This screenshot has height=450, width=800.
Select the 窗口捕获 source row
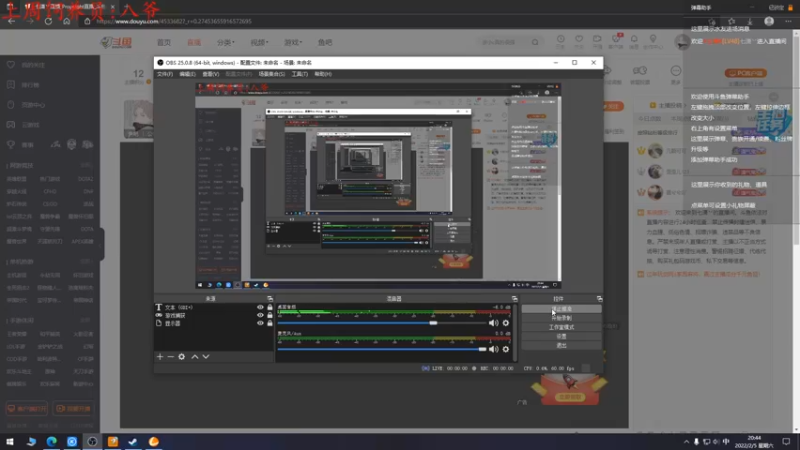point(213,315)
